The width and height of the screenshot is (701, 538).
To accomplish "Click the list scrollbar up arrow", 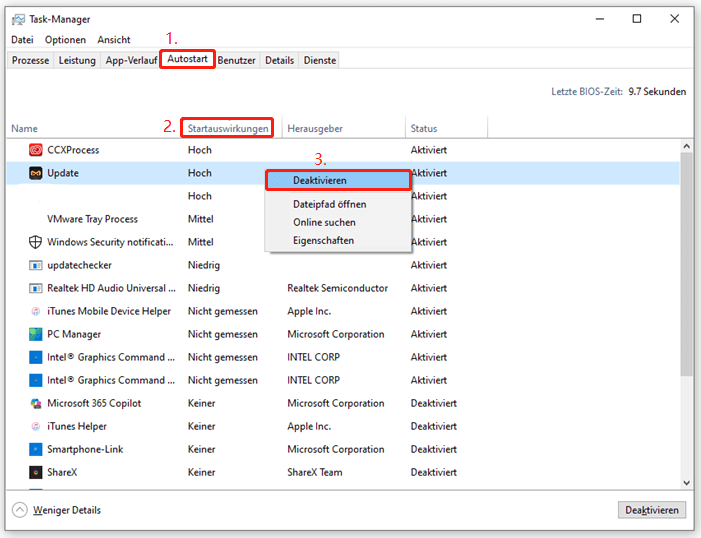I will [686, 146].
